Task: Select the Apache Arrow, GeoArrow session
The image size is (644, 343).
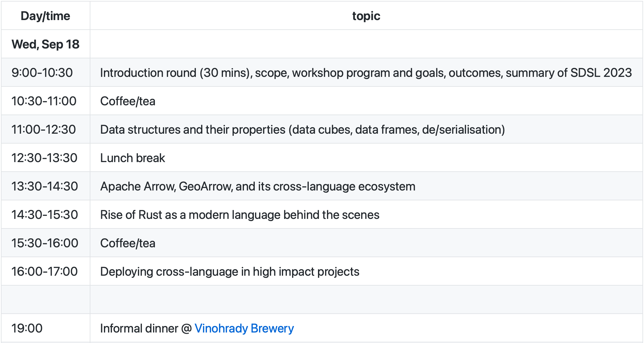Action: [258, 186]
